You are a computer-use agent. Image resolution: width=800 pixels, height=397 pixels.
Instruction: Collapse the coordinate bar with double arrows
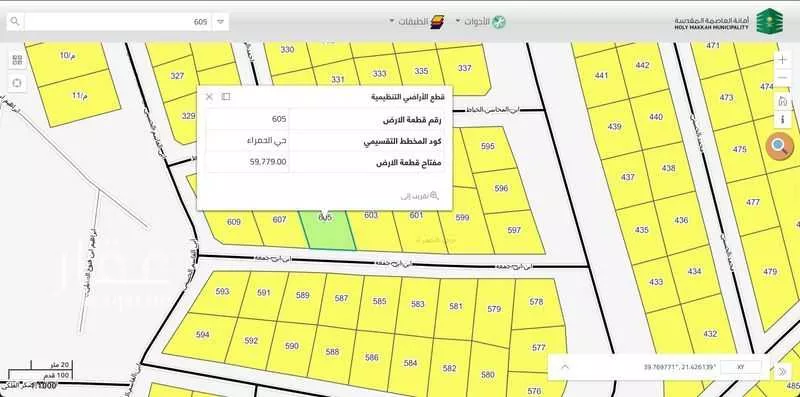782,371
